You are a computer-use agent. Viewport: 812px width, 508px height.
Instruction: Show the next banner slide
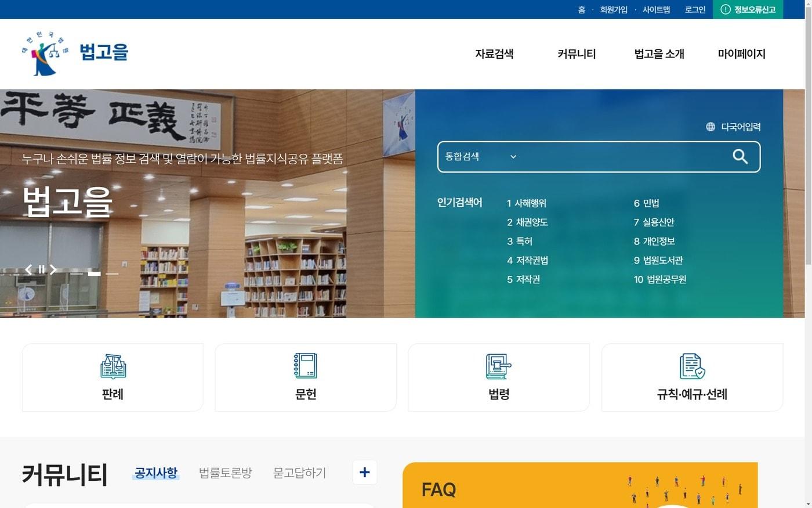click(53, 269)
